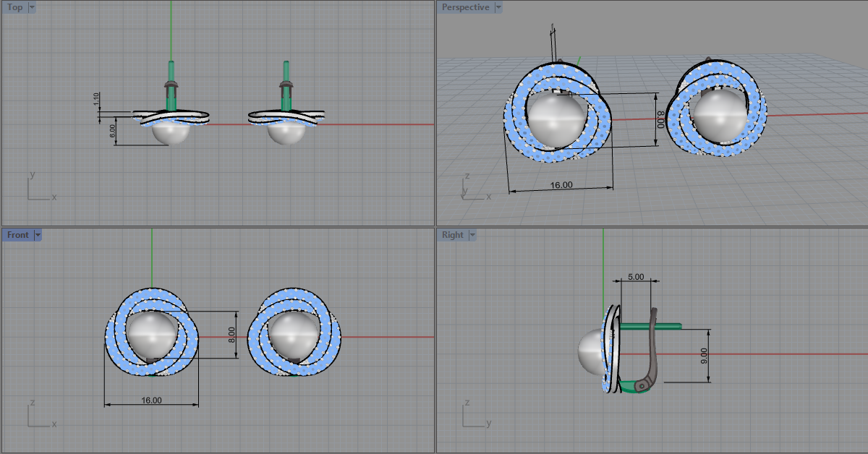Open the Right viewport dropdown arrow
This screenshot has width=868, height=454.
[x=472, y=235]
